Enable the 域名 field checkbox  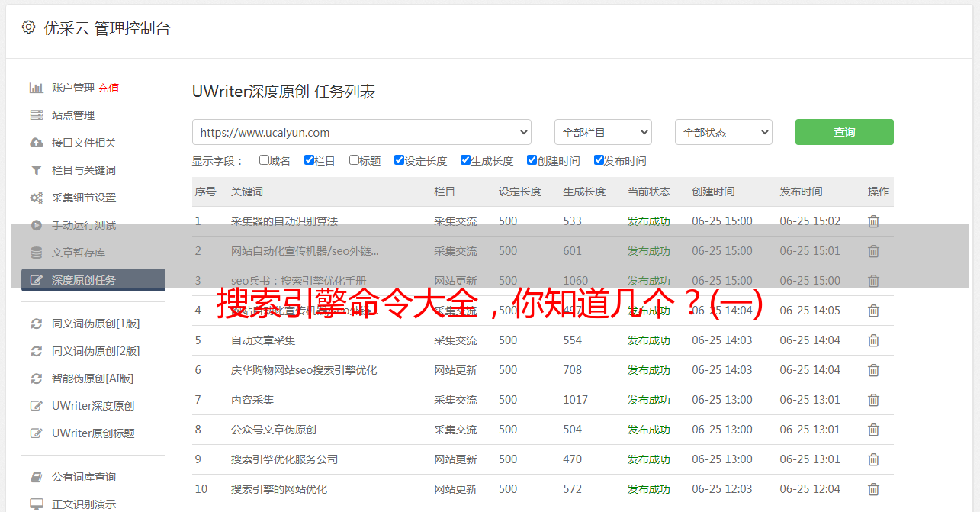(x=264, y=160)
